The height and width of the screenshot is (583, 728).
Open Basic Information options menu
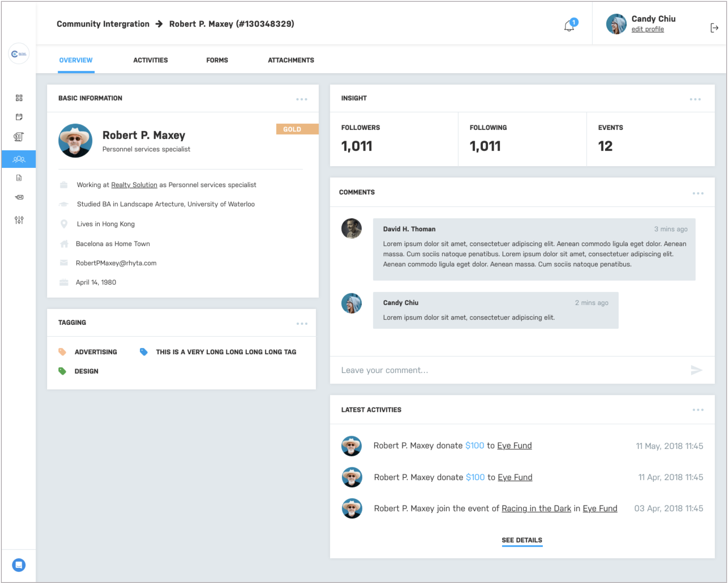[301, 99]
